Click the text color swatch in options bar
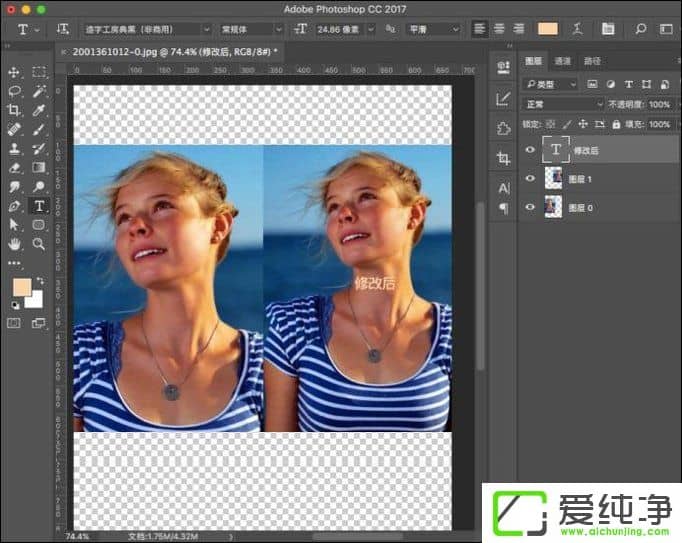Viewport: 682px width, 543px height. coord(548,29)
